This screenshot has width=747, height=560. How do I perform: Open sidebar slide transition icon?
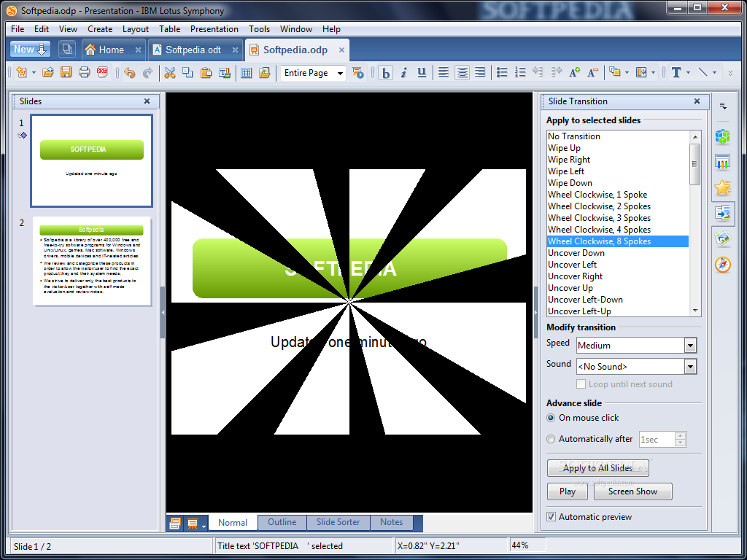click(x=723, y=213)
